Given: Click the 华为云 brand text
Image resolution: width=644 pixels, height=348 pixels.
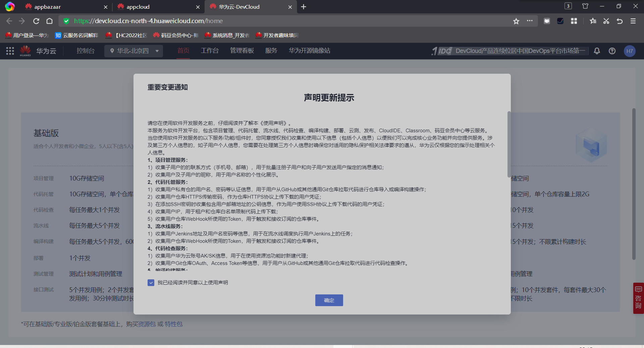Looking at the screenshot, I should 46,51.
